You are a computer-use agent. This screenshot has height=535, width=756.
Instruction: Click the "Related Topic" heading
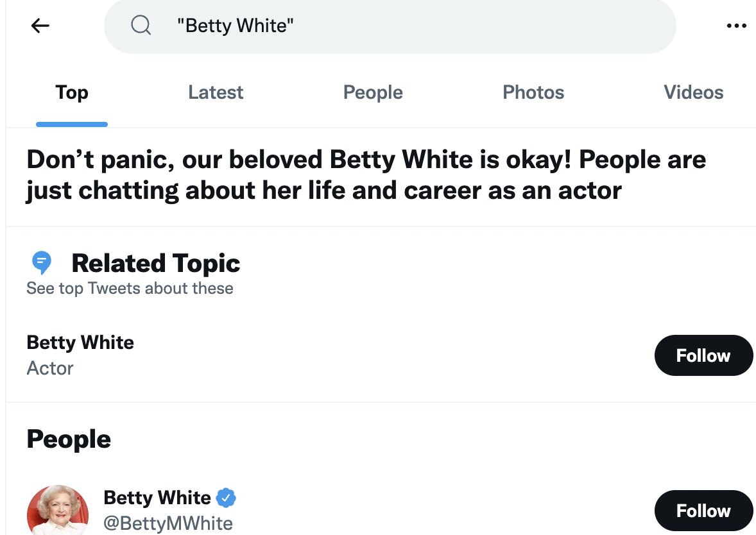[156, 263]
